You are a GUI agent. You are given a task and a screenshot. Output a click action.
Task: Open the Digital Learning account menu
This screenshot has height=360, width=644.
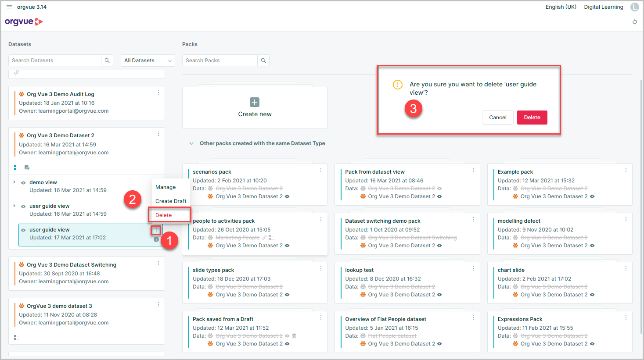click(x=604, y=7)
